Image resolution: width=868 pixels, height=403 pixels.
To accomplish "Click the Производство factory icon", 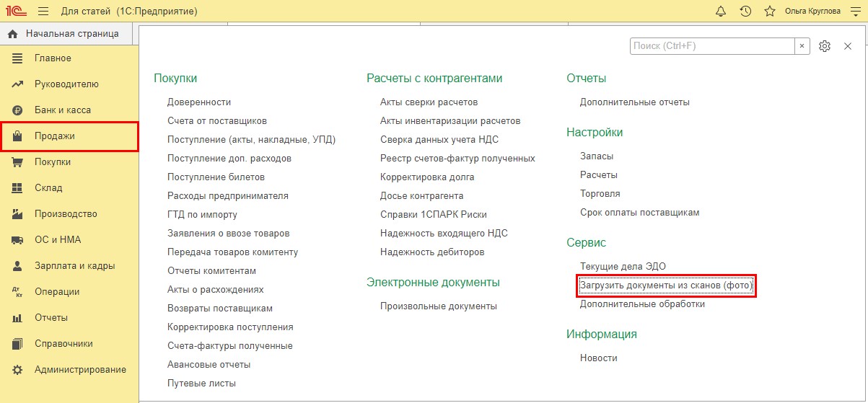I will [x=18, y=214].
